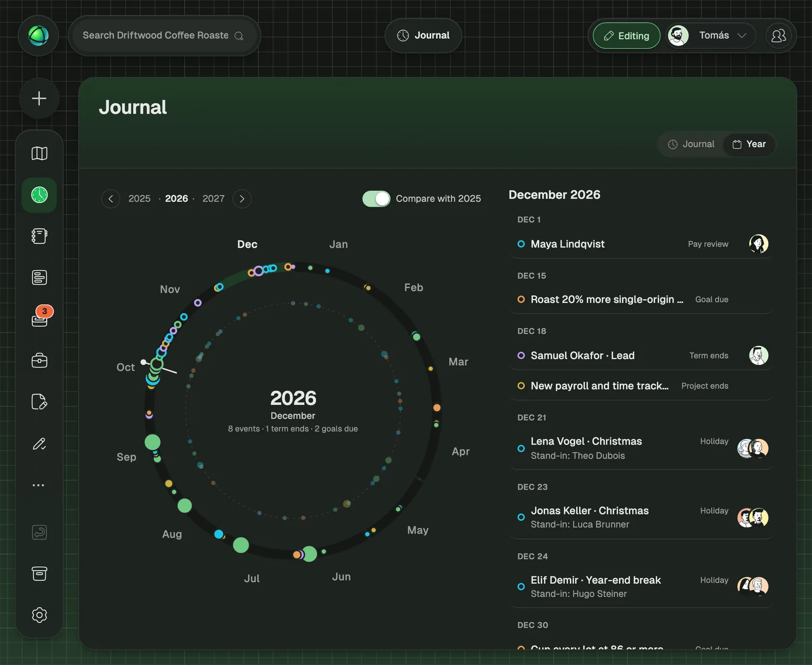The height and width of the screenshot is (665, 812).
Task: Click the three-dots more icon in sidebar
Action: pyautogui.click(x=39, y=485)
